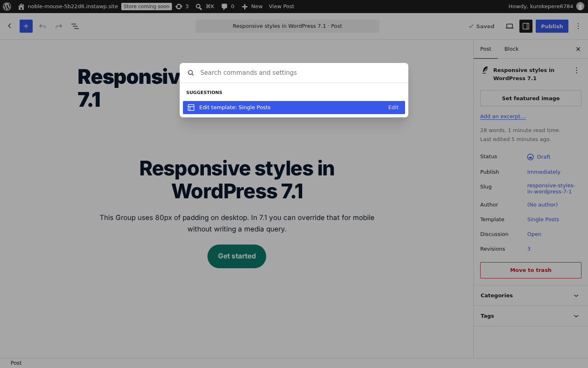The height and width of the screenshot is (368, 588).
Task: Click Add an excerpt link
Action: (x=503, y=117)
